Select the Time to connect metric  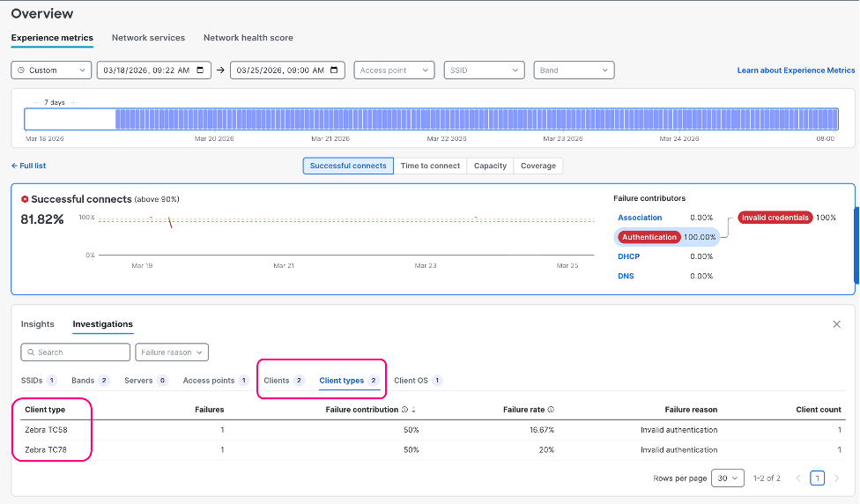(430, 166)
